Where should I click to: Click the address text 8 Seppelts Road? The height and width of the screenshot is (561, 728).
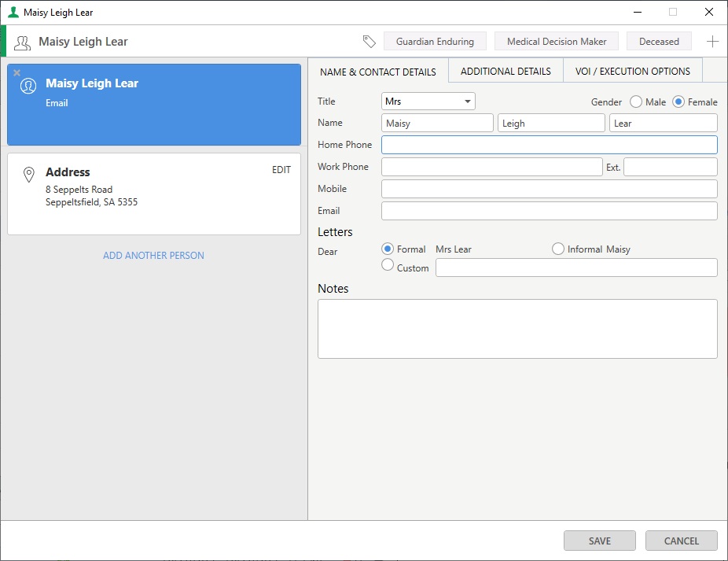click(x=79, y=190)
